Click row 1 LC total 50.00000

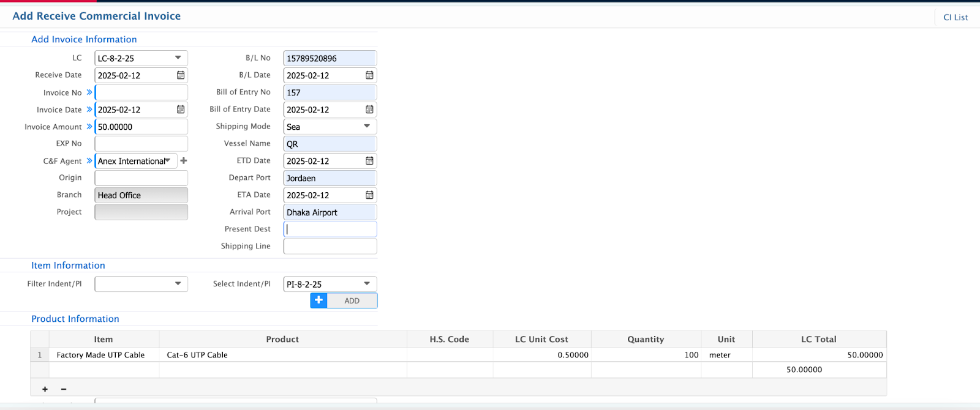[819, 355]
